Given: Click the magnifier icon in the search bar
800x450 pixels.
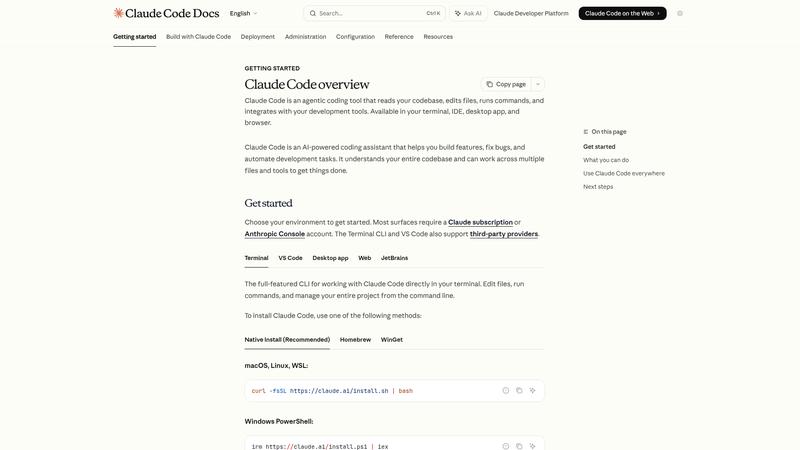Looking at the screenshot, I should (313, 14).
